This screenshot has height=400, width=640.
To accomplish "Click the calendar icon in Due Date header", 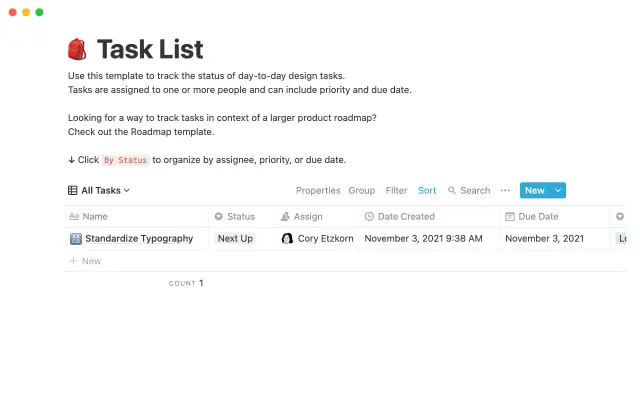I will [510, 217].
